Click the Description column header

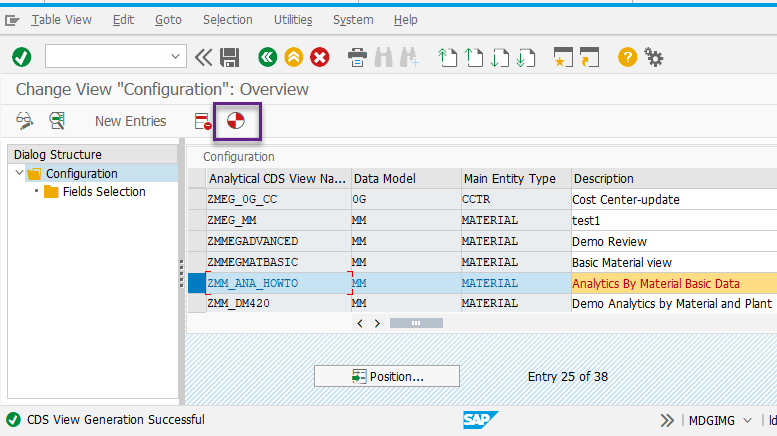pyautogui.click(x=674, y=178)
